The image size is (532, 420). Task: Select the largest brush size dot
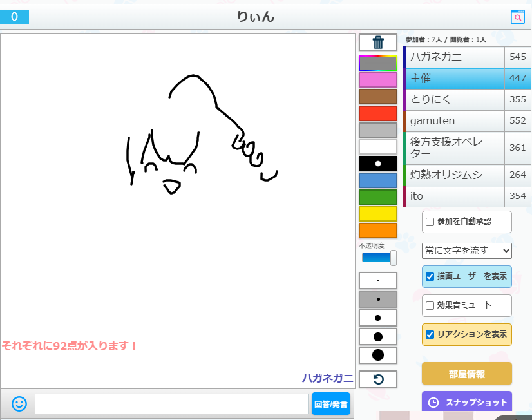tap(378, 355)
